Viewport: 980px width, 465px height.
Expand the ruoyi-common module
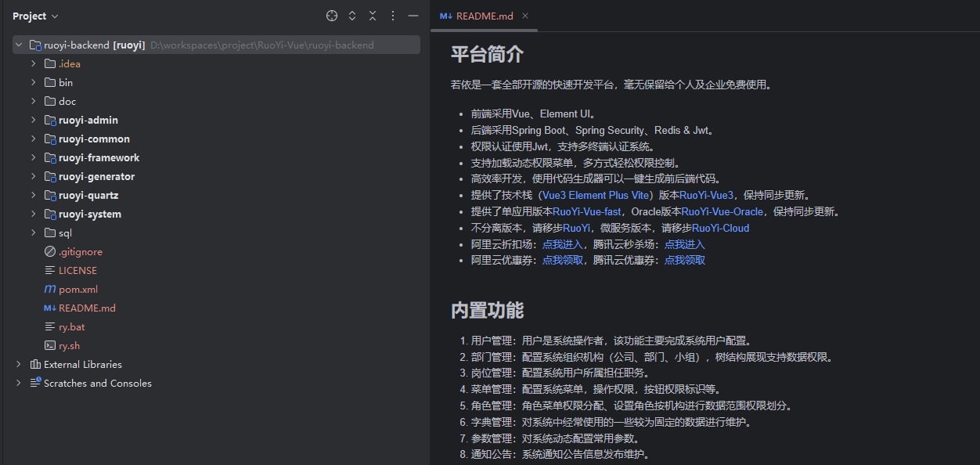(34, 139)
